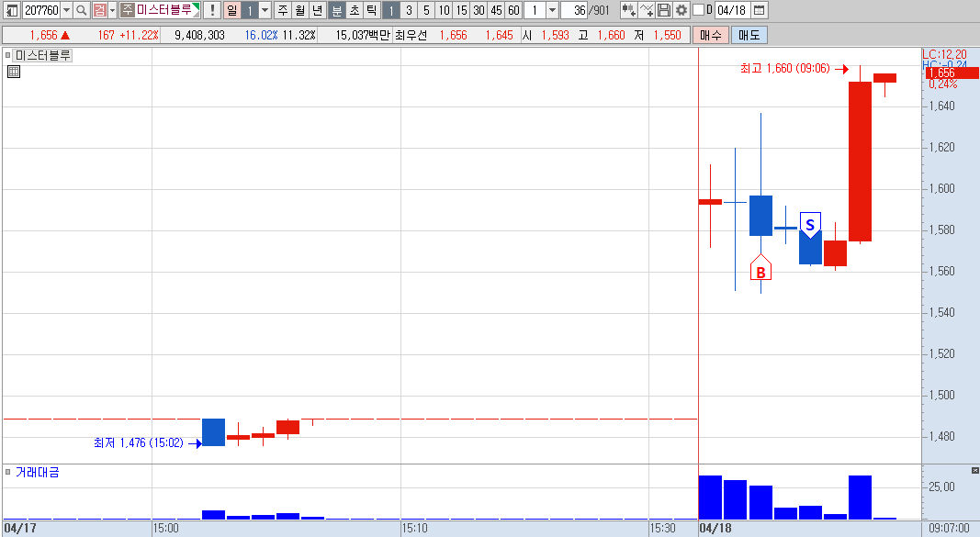
Task: Save the chart with floppy disk icon
Action: [x=664, y=10]
